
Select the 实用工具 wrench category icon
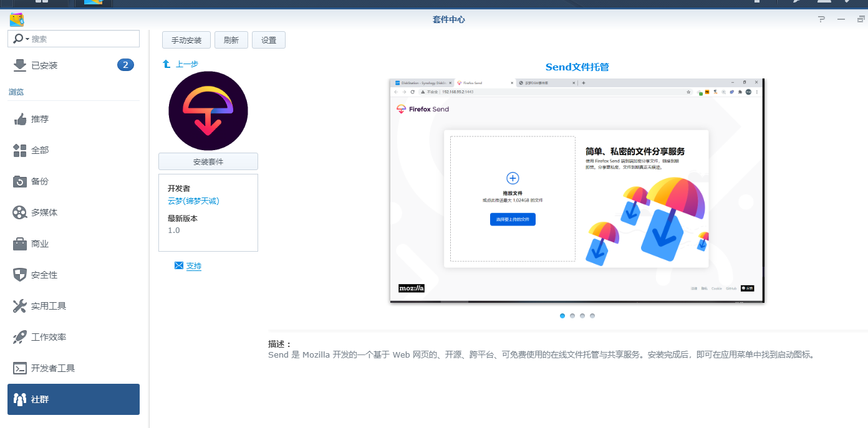point(19,306)
